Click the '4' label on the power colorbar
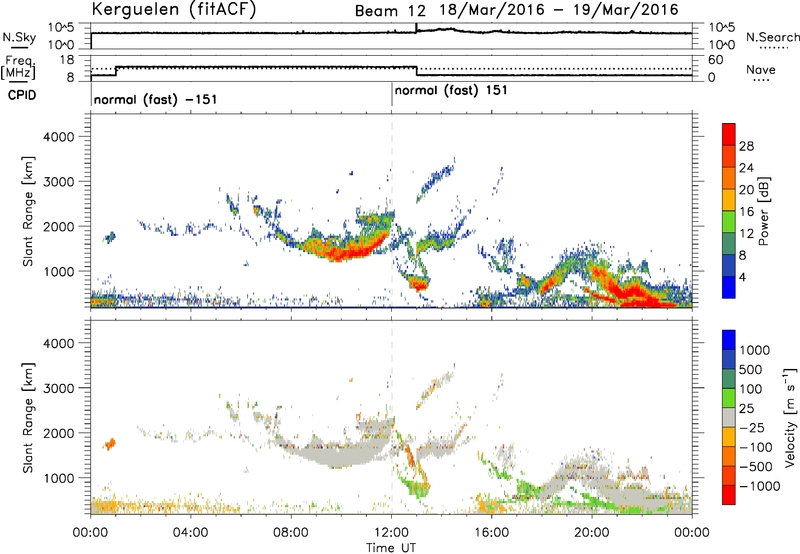This screenshot has width=800, height=554. pyautogui.click(x=742, y=277)
